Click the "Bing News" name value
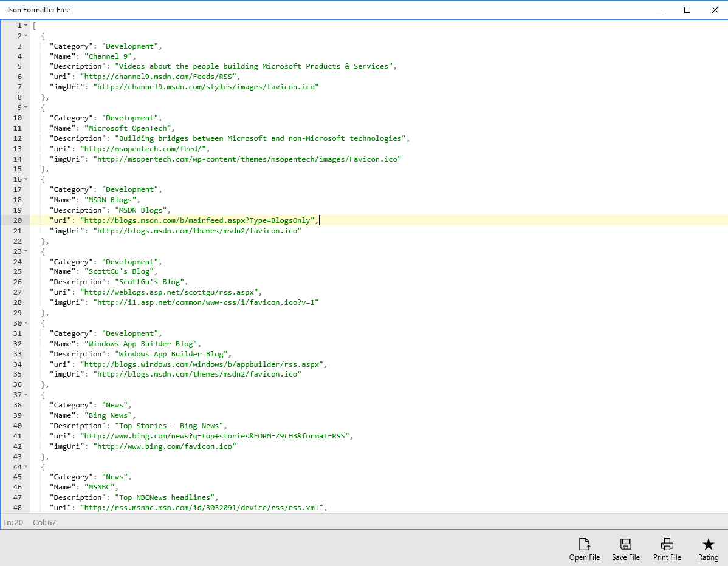Viewport: 728px width, 566px height. click(108, 415)
